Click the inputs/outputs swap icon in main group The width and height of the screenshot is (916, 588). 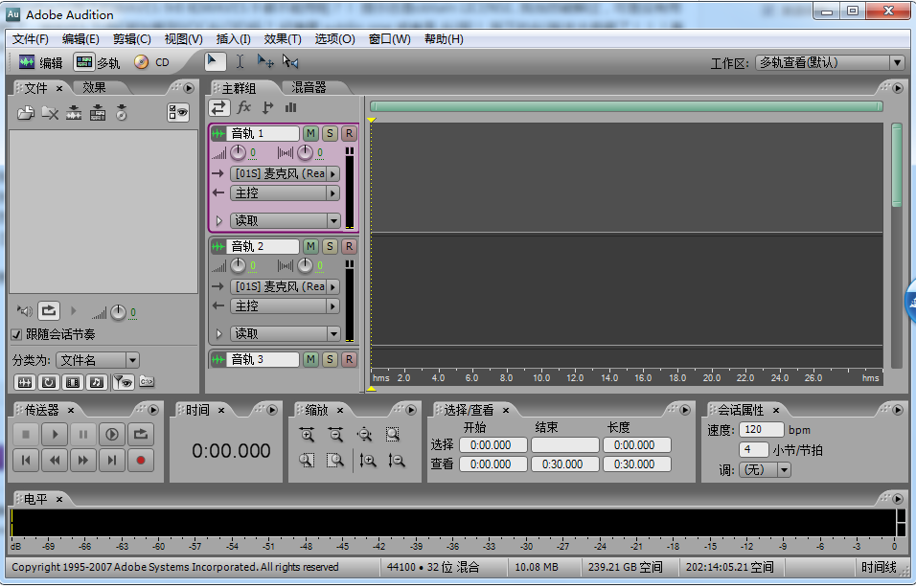[219, 107]
